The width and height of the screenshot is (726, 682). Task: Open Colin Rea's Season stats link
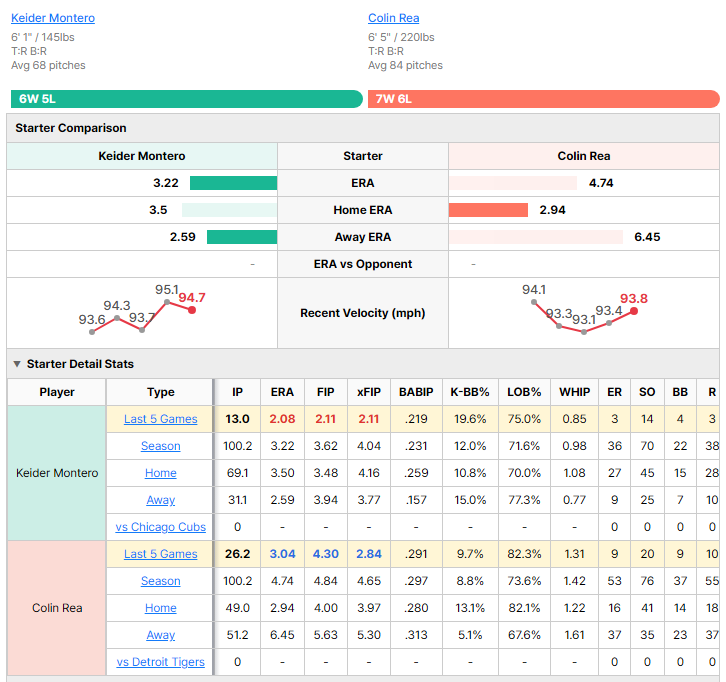tap(160, 581)
